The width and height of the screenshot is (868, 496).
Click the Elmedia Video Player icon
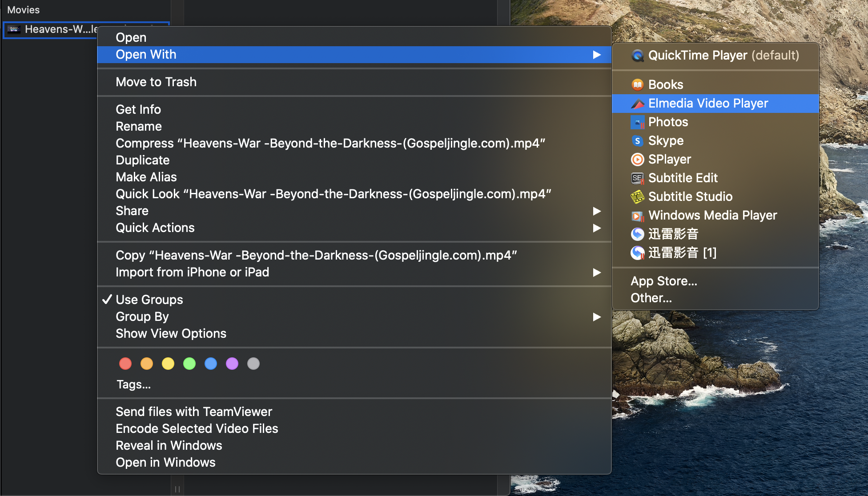coord(638,104)
